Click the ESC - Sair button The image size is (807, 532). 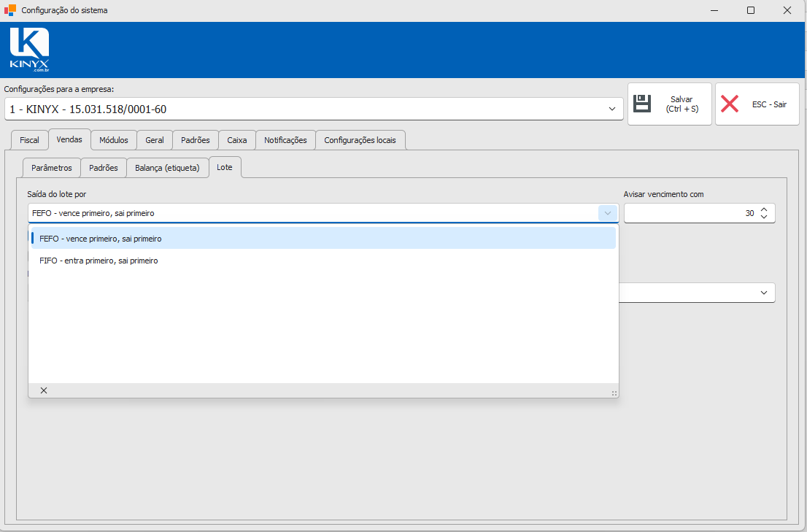757,104
